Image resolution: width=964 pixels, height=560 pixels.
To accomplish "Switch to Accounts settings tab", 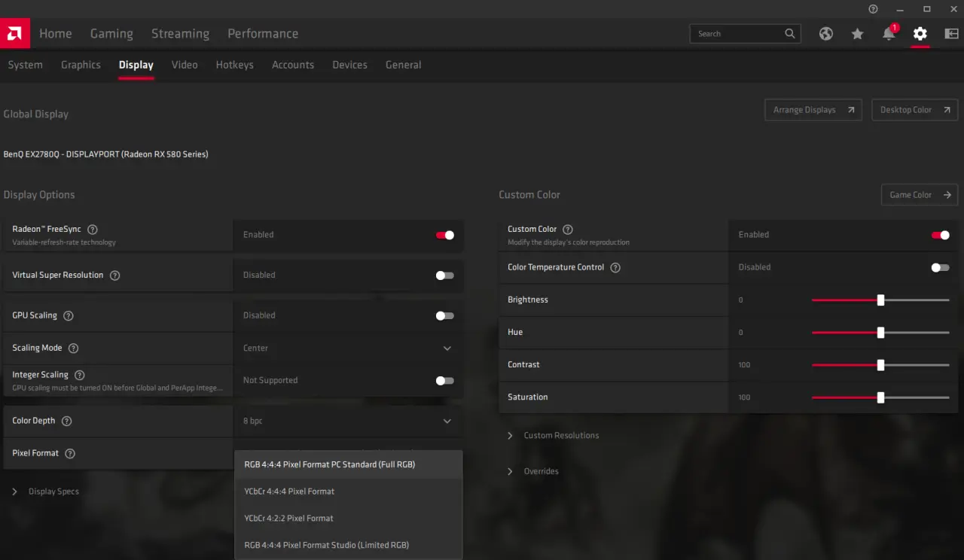I will (x=293, y=65).
